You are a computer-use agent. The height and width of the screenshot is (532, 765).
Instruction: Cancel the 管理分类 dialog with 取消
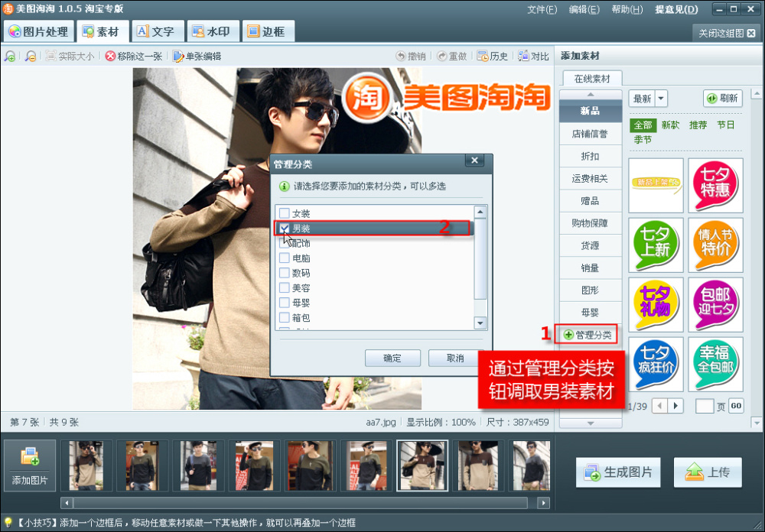point(455,358)
